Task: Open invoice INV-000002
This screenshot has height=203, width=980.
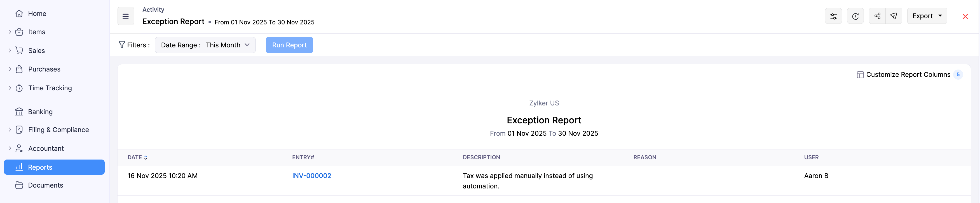Action: (x=311, y=176)
